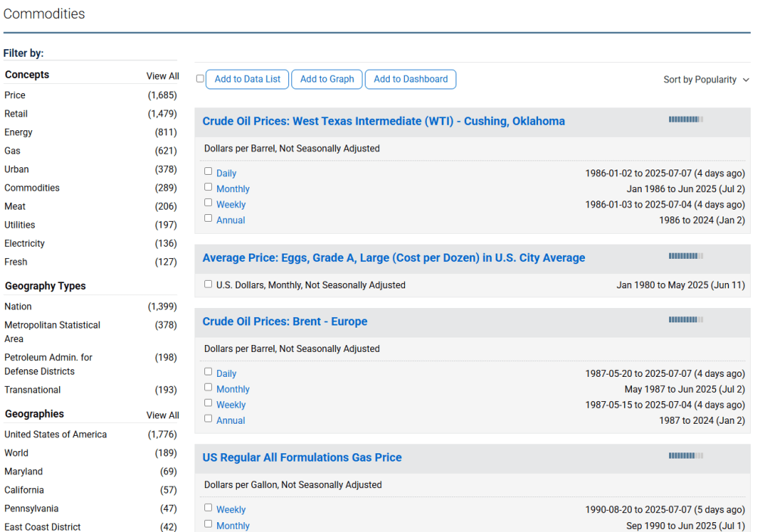Expand Concepts with View All
The width and height of the screenshot is (775, 532).
pos(163,76)
